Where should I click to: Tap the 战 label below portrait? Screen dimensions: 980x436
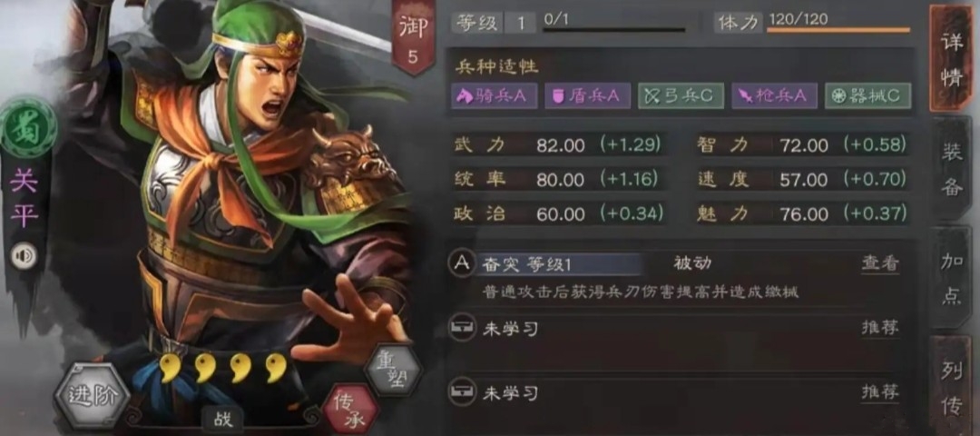click(x=222, y=419)
